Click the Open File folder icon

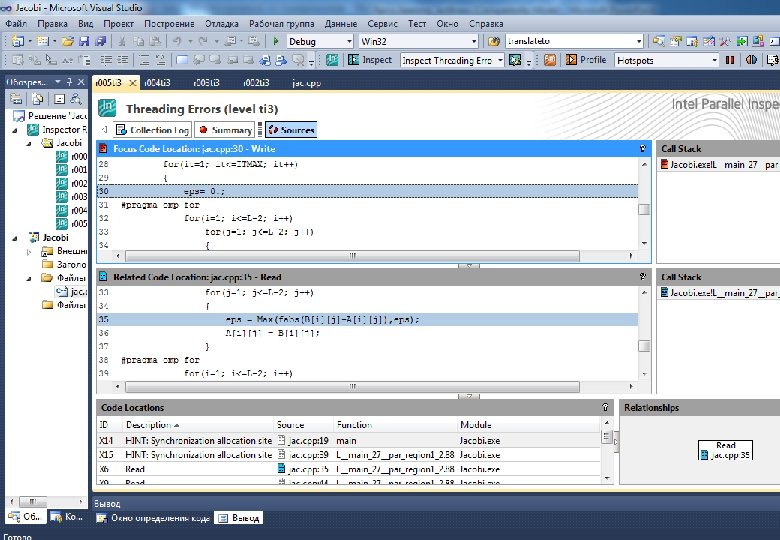pos(68,41)
